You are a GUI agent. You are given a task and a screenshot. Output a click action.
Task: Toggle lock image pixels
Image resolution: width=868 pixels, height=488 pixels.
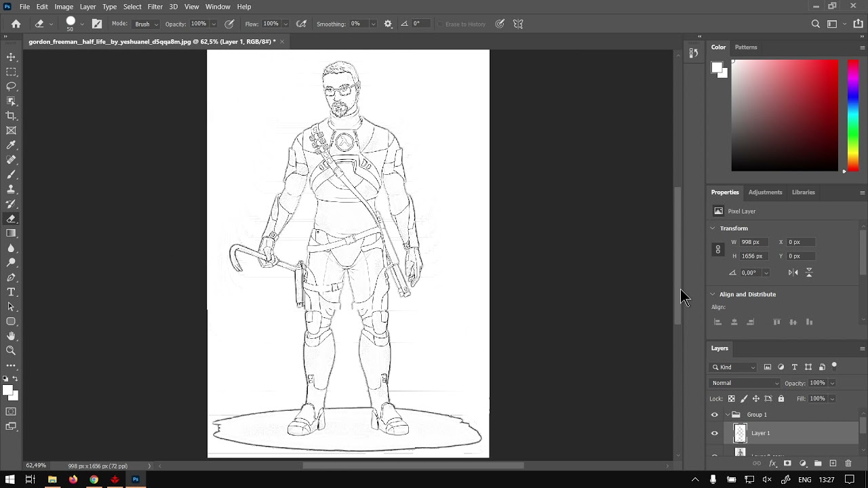tap(744, 399)
